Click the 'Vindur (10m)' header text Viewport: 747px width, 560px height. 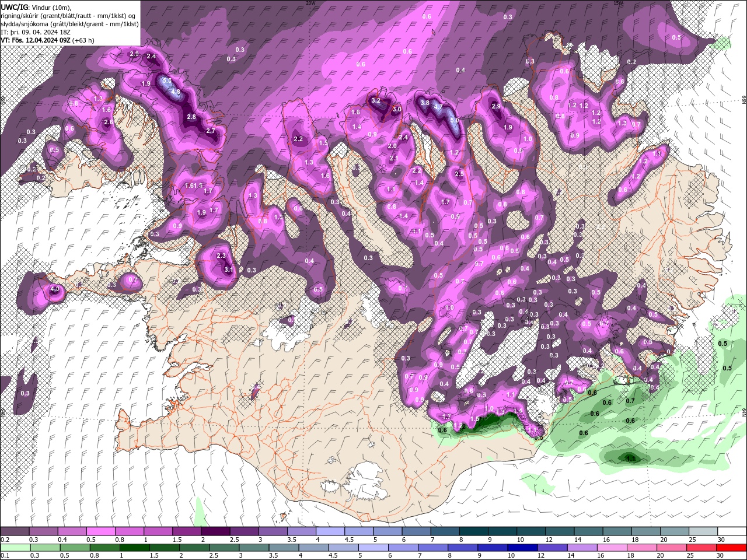point(51,7)
